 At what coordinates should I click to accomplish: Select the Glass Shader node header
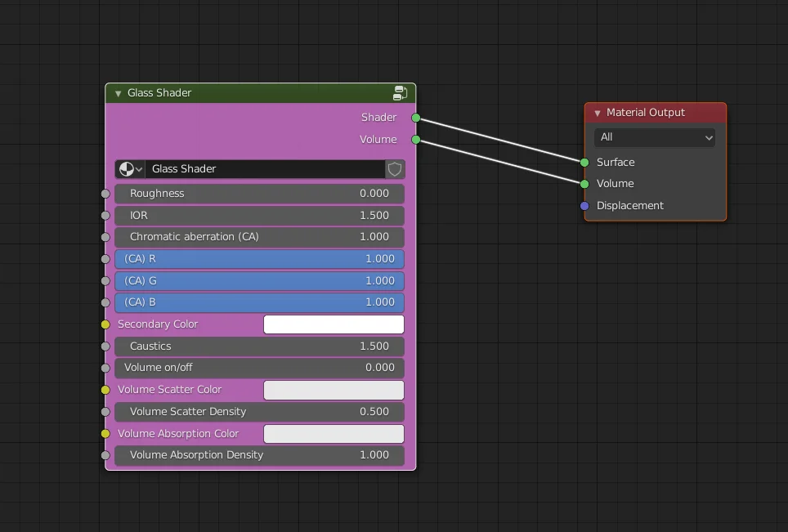click(x=245, y=92)
